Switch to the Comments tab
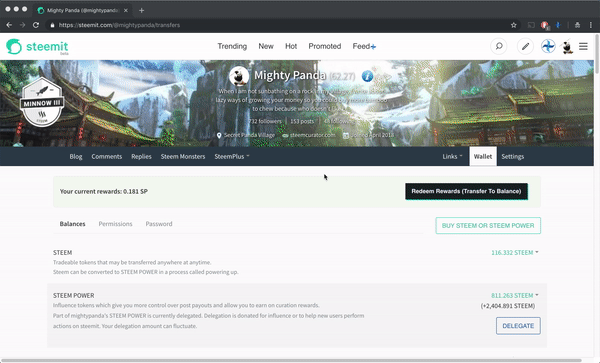The height and width of the screenshot is (363, 600). coord(106,156)
